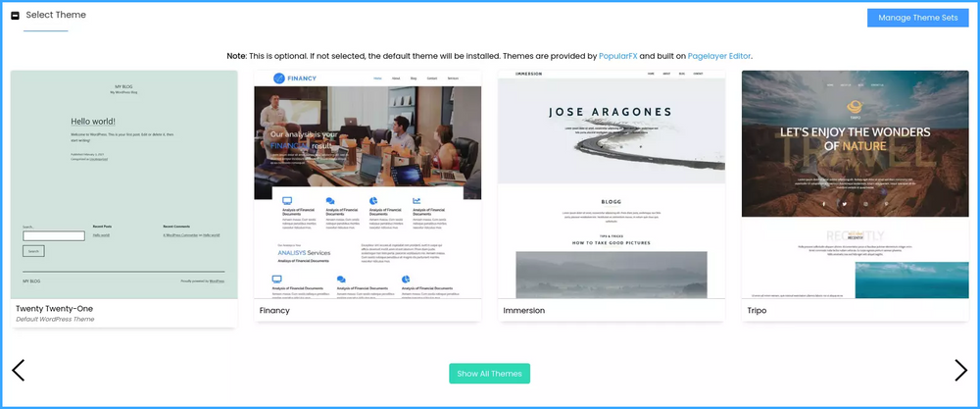Click the Tripo theme name label

tap(757, 310)
